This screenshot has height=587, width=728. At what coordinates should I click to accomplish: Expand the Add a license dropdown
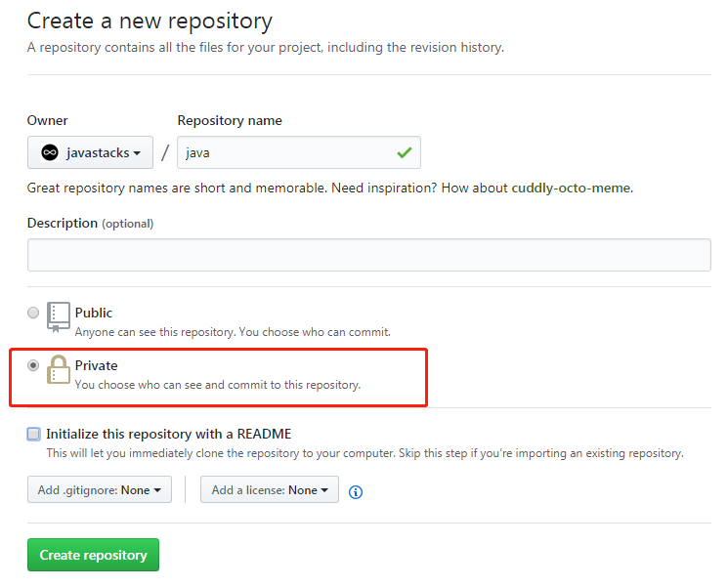pyautogui.click(x=270, y=490)
